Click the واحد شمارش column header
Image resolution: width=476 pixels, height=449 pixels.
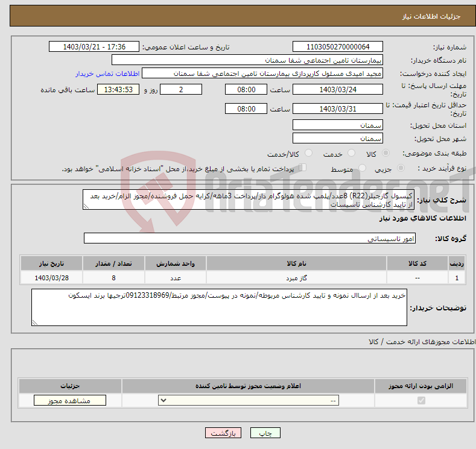click(x=176, y=263)
